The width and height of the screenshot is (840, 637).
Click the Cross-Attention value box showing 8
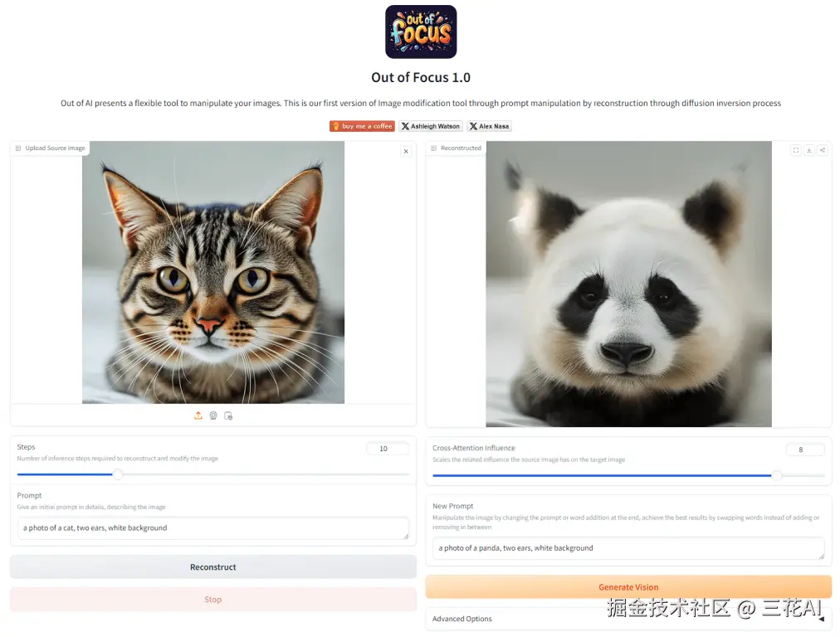[804, 450]
